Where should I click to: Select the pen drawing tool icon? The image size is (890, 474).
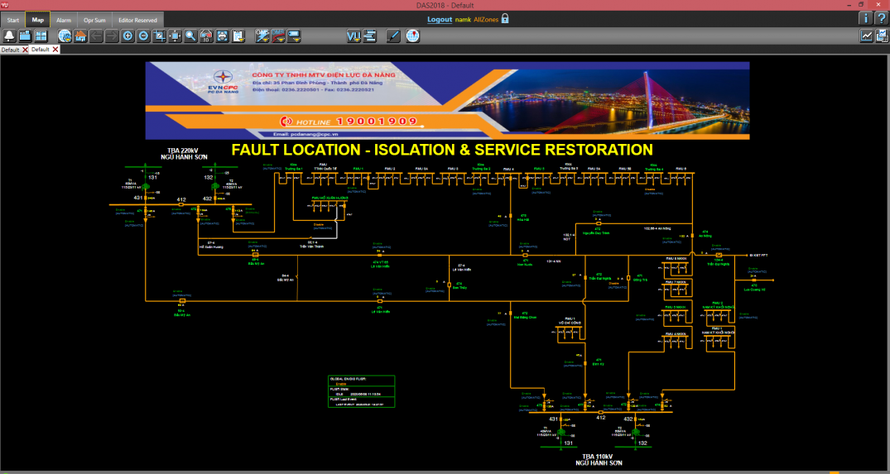coord(393,36)
